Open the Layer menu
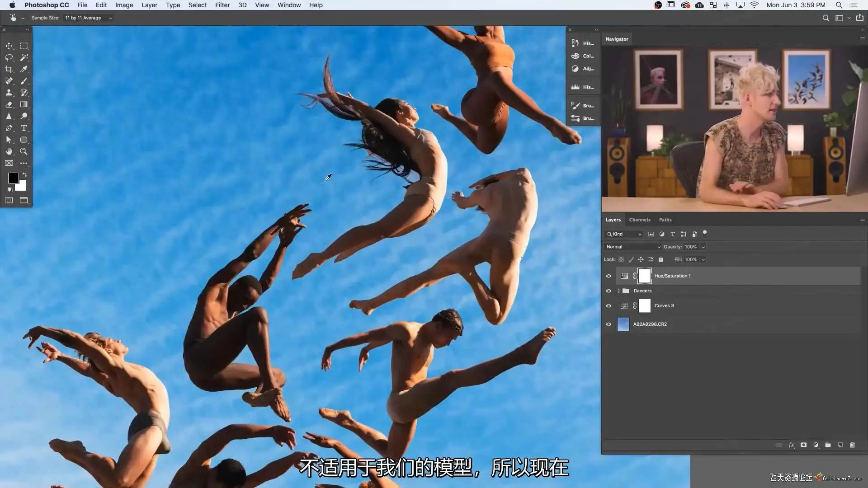Viewport: 868px width, 488px height. coord(149,5)
